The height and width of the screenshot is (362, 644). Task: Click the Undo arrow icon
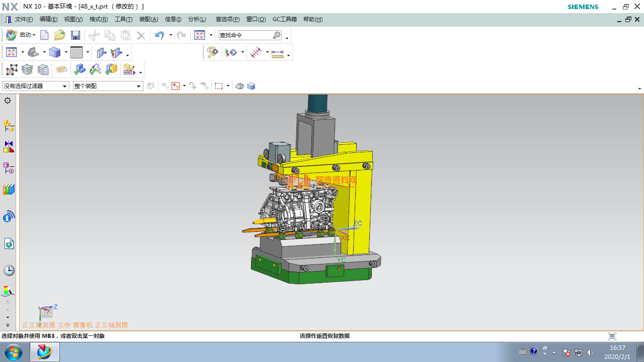tap(159, 35)
